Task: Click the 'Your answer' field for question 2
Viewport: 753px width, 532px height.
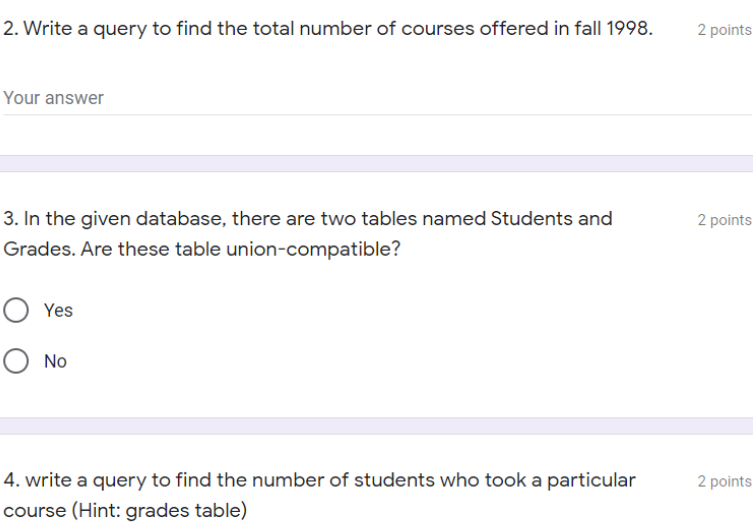Action: pos(376,98)
